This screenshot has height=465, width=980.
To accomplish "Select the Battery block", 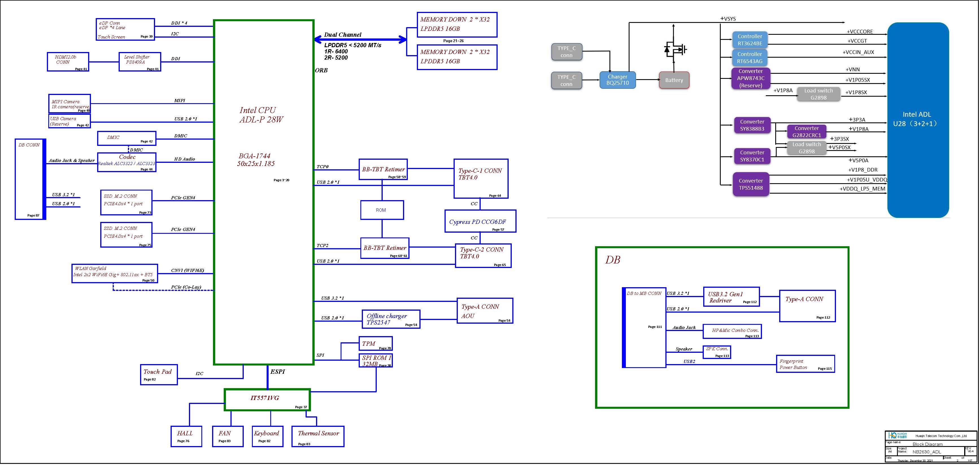I will 674,80.
